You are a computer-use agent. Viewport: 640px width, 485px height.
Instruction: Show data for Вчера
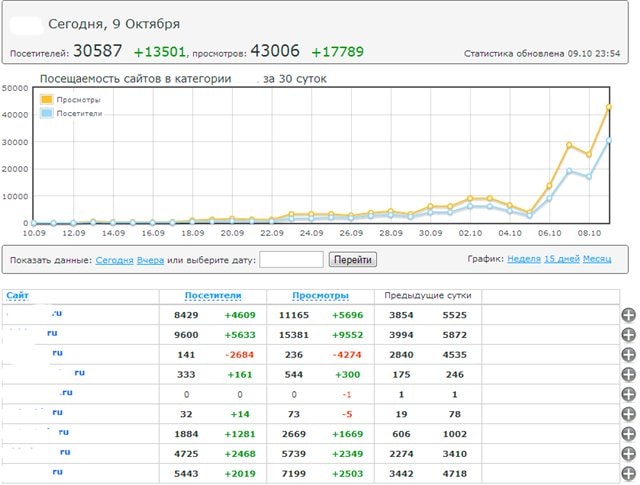tap(149, 260)
